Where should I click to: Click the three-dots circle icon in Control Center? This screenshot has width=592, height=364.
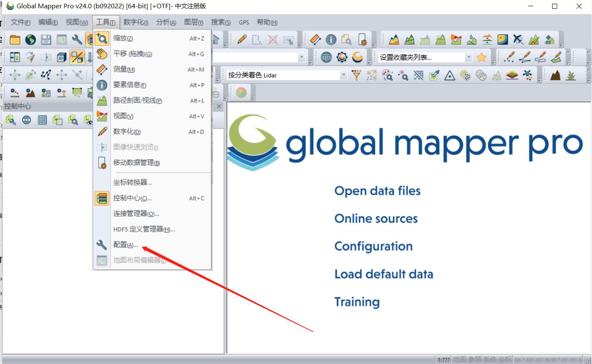tap(27, 120)
